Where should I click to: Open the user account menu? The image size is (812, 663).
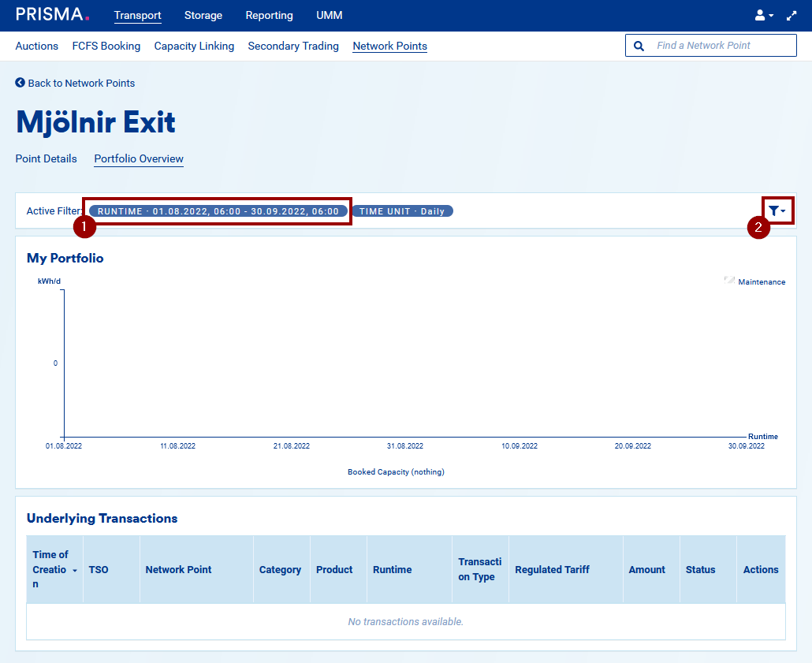pyautogui.click(x=764, y=16)
